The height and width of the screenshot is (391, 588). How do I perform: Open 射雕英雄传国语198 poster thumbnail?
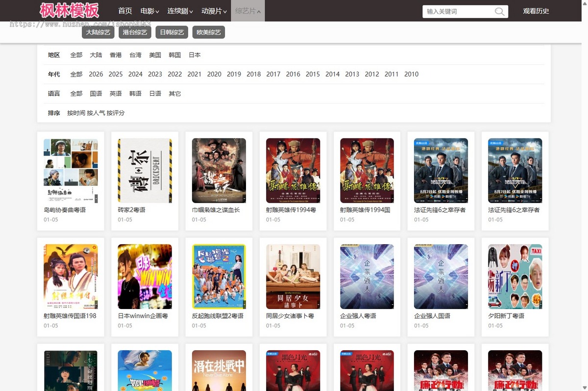(71, 277)
